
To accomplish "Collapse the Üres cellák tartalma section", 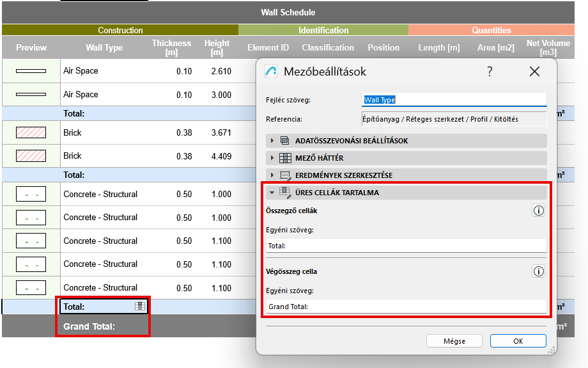I will (272, 193).
